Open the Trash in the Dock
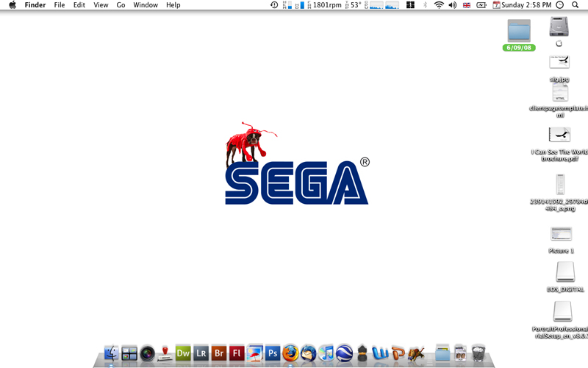The width and height of the screenshot is (588, 368). (478, 353)
